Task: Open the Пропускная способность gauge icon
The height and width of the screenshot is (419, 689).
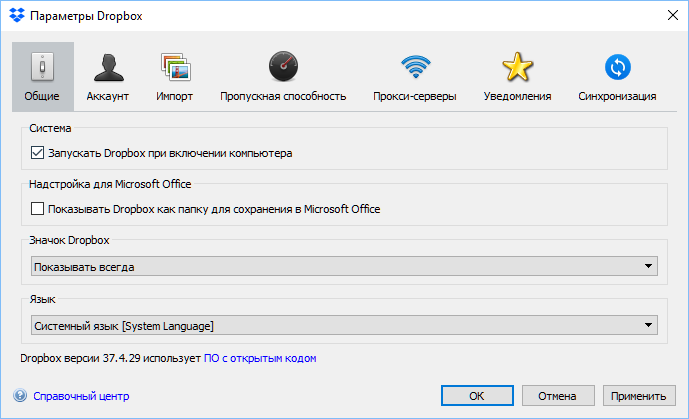Action: pos(283,66)
